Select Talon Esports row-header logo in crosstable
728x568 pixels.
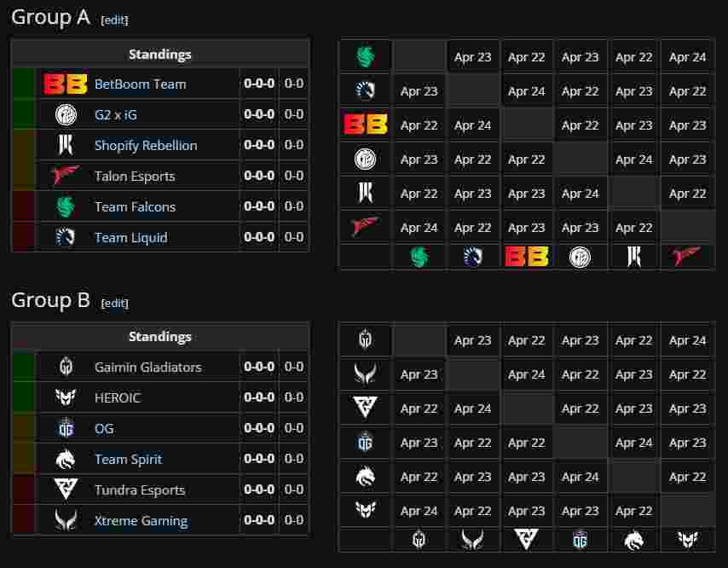click(366, 227)
